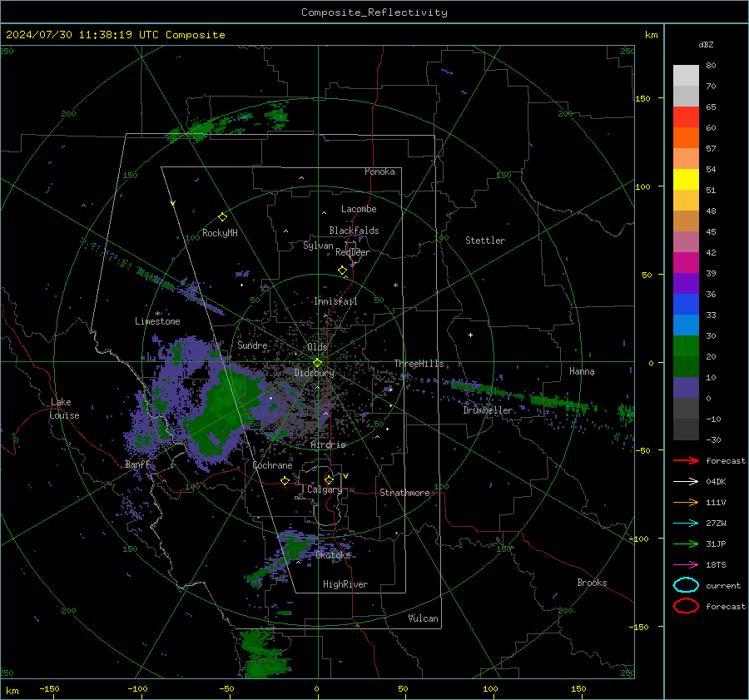The width and height of the screenshot is (749, 700).
Task: Click the Sylvan label
Action: tap(318, 246)
